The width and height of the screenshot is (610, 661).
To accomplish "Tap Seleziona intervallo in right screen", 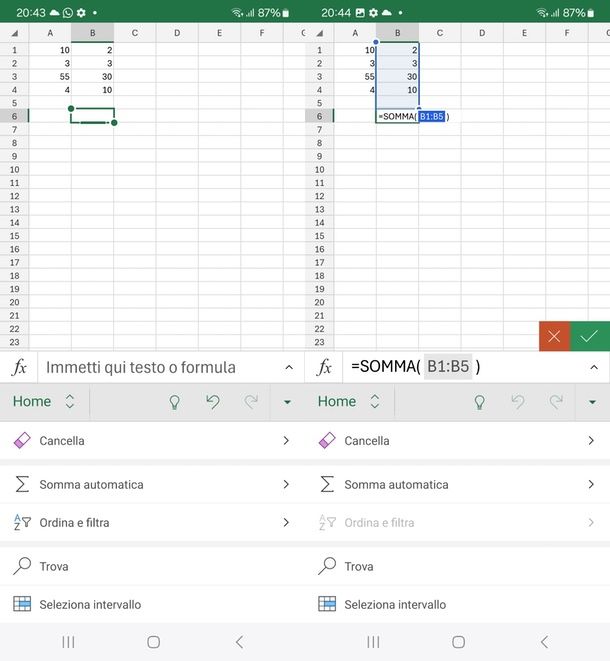I will click(x=457, y=605).
